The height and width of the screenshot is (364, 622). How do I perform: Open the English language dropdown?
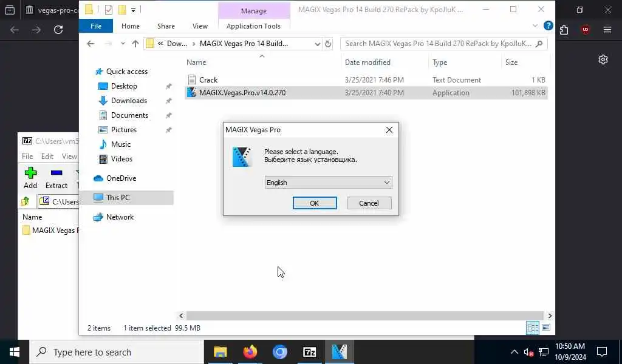click(328, 183)
